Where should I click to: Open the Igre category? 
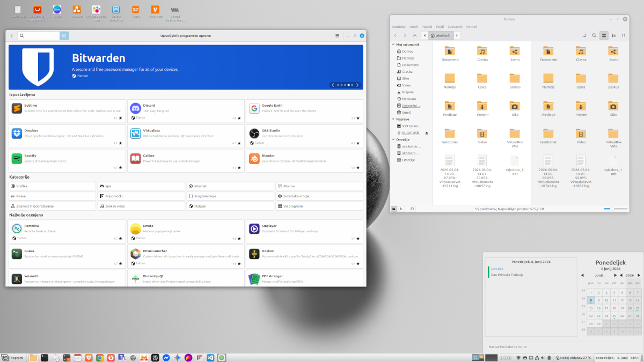coord(142,186)
